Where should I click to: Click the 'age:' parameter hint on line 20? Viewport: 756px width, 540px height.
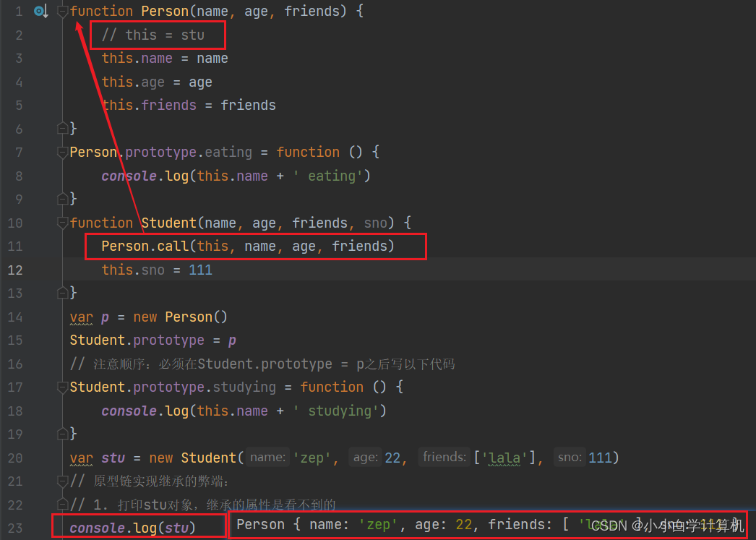(365, 457)
